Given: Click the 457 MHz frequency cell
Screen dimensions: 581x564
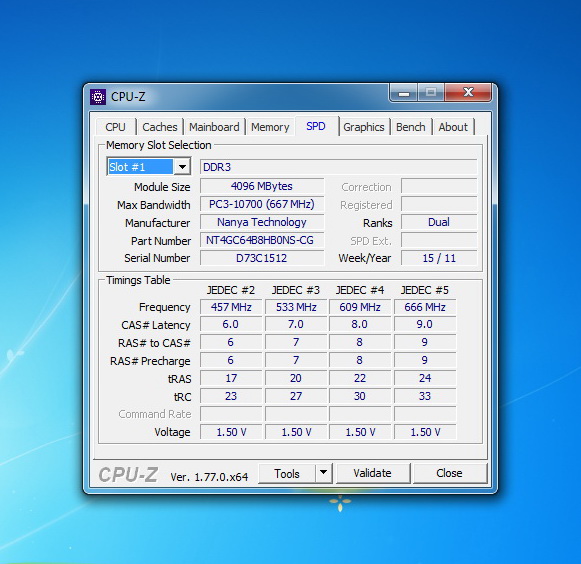Looking at the screenshot, I should tap(231, 307).
